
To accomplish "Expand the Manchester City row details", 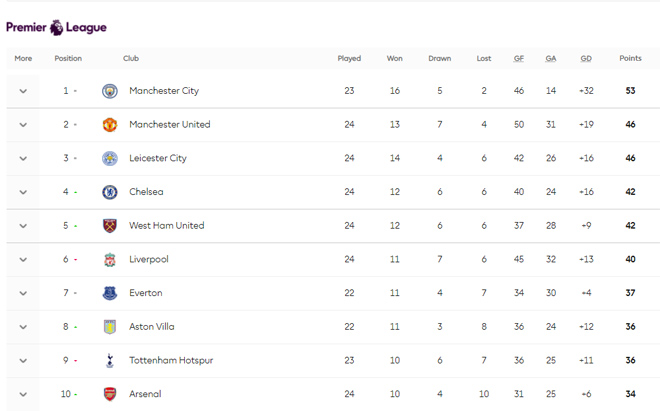I will 23,91.
